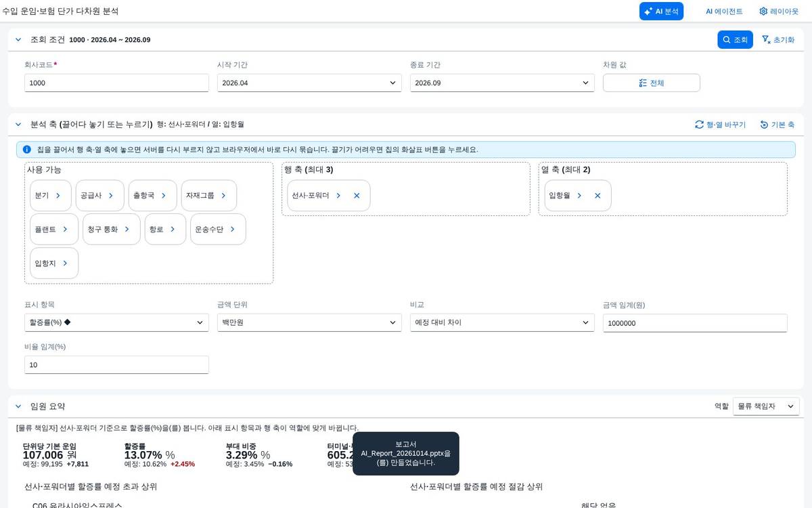Remove 선사·포워더 from the row axis
This screenshot has width=812, height=508.
[357, 195]
